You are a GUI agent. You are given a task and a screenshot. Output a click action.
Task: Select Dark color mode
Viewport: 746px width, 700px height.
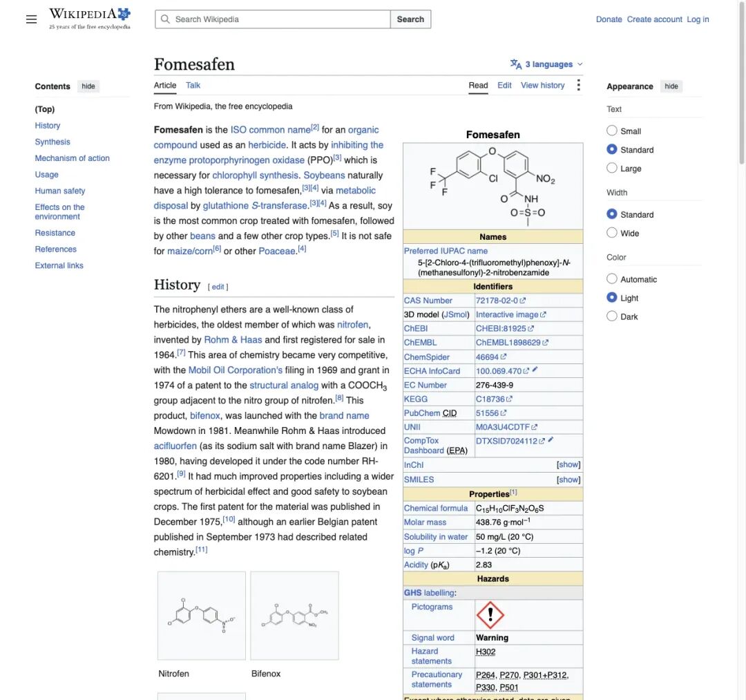(x=612, y=316)
